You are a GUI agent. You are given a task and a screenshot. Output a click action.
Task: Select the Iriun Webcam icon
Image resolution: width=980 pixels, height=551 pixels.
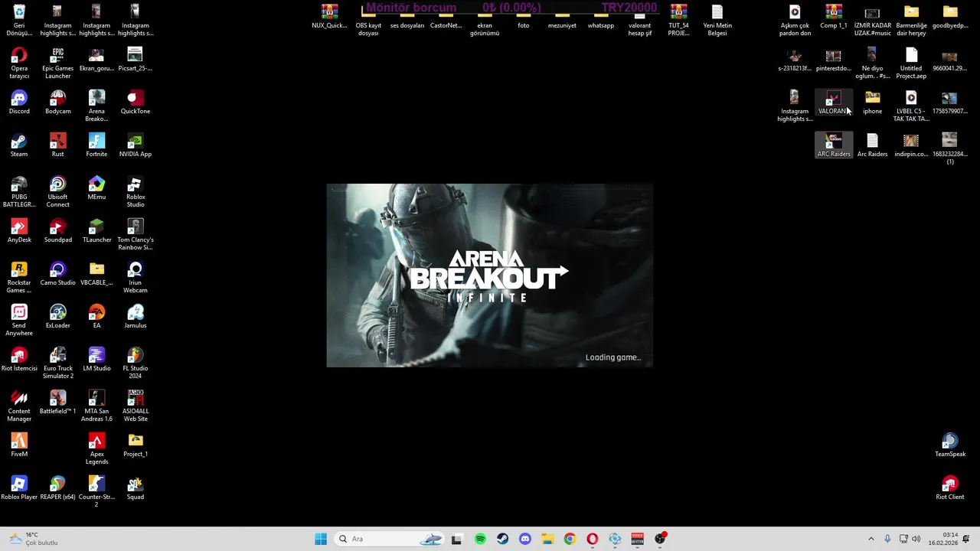point(136,277)
